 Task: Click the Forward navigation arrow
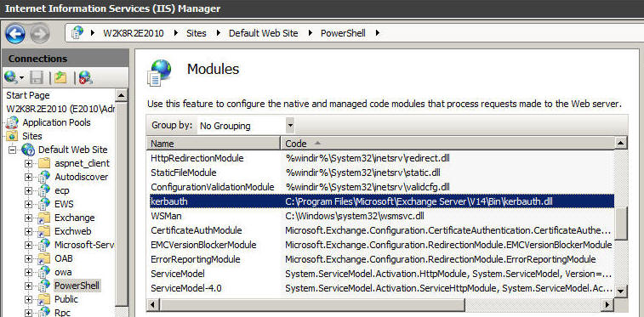click(40, 34)
